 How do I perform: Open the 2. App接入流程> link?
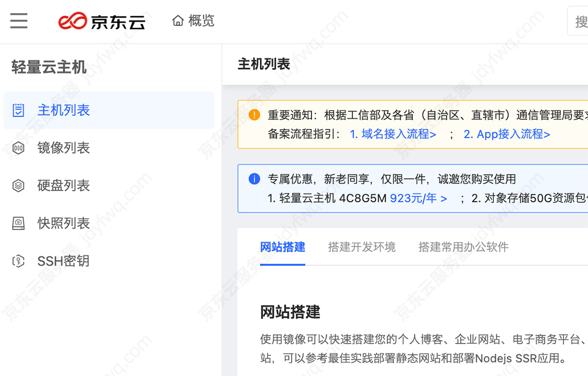[x=507, y=134]
